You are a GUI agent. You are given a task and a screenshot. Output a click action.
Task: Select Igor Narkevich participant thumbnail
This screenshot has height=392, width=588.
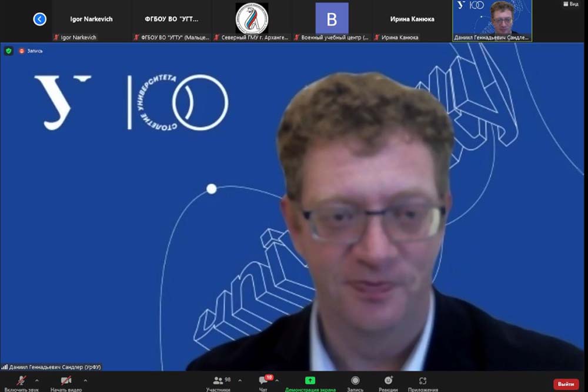click(x=92, y=21)
